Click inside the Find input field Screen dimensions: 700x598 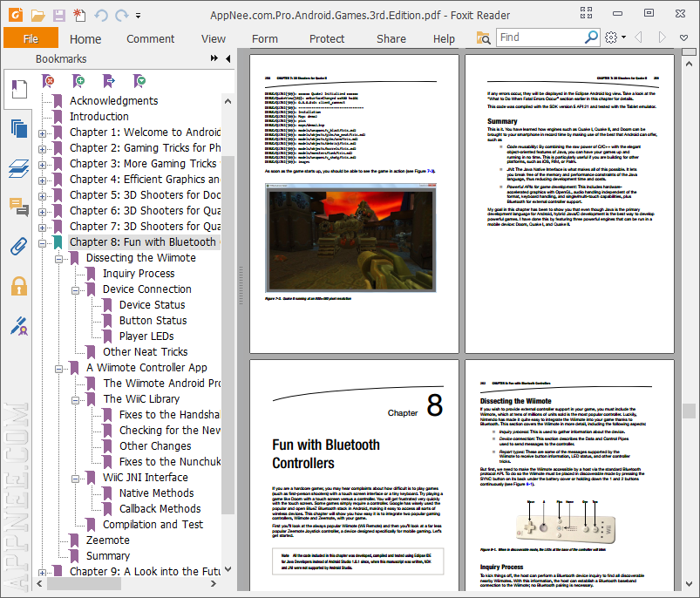coord(541,37)
